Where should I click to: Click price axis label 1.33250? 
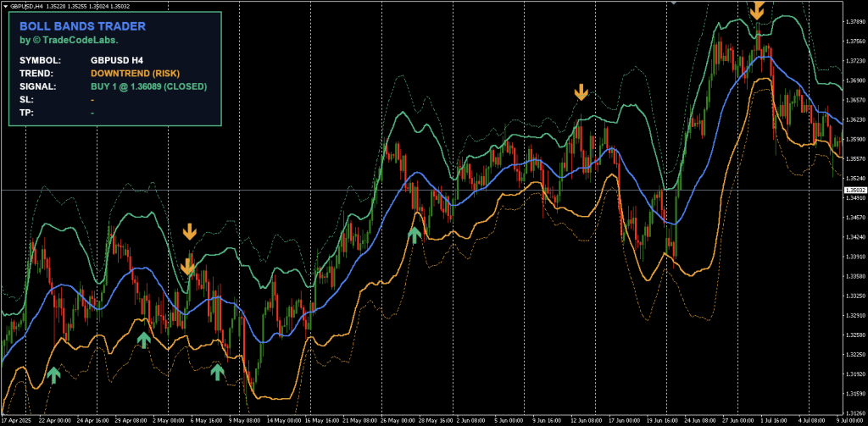tap(855, 296)
